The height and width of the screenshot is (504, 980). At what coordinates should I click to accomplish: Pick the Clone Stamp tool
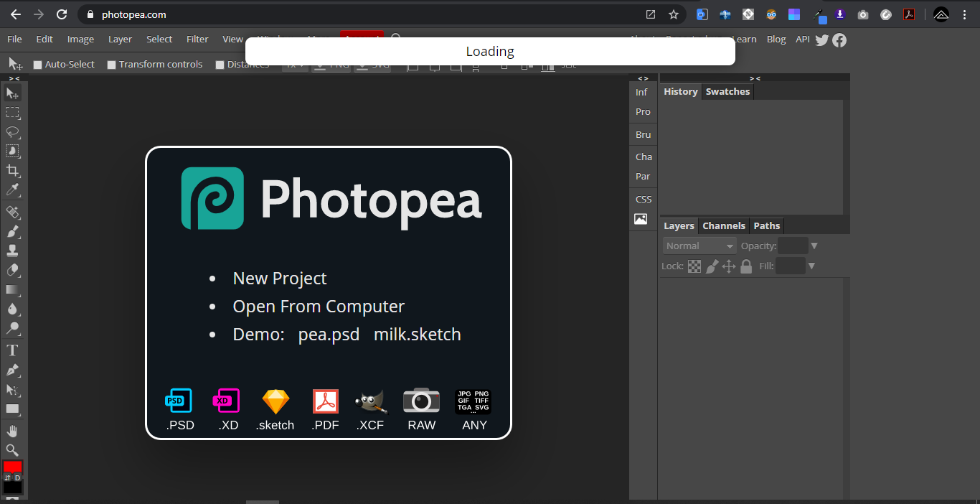12,251
